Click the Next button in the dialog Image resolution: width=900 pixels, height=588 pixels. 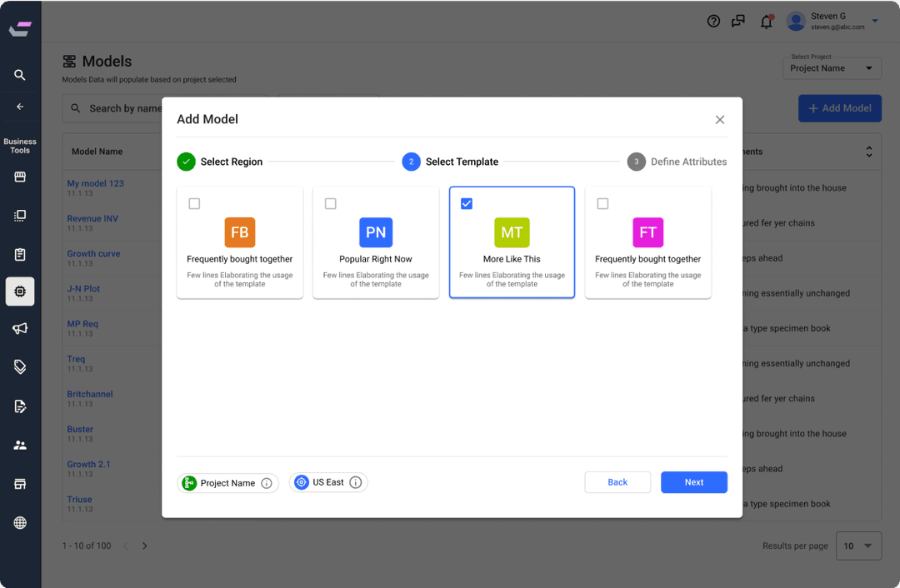(693, 481)
